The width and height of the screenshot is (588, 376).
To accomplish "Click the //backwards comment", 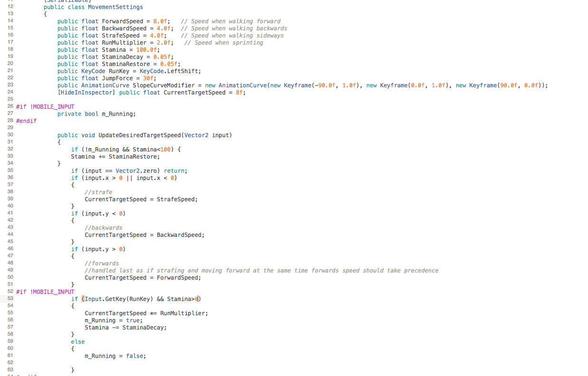I will pyautogui.click(x=103, y=228).
